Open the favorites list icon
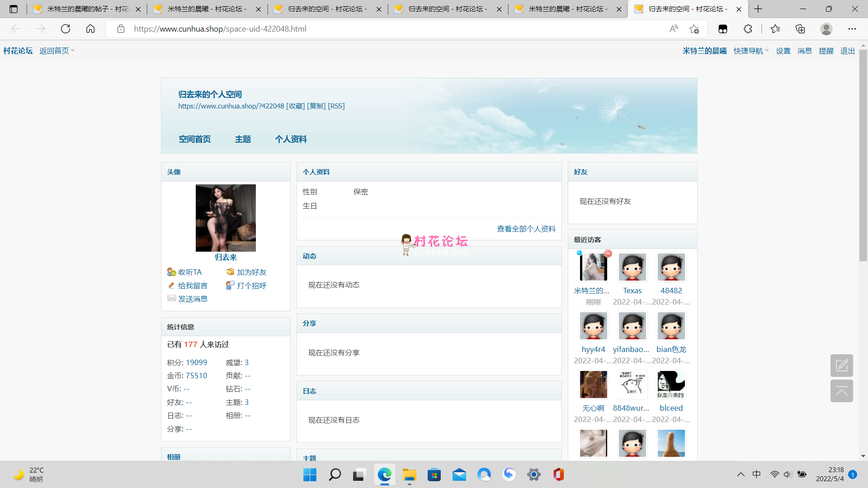Image resolution: width=868 pixels, height=488 pixels. click(775, 29)
